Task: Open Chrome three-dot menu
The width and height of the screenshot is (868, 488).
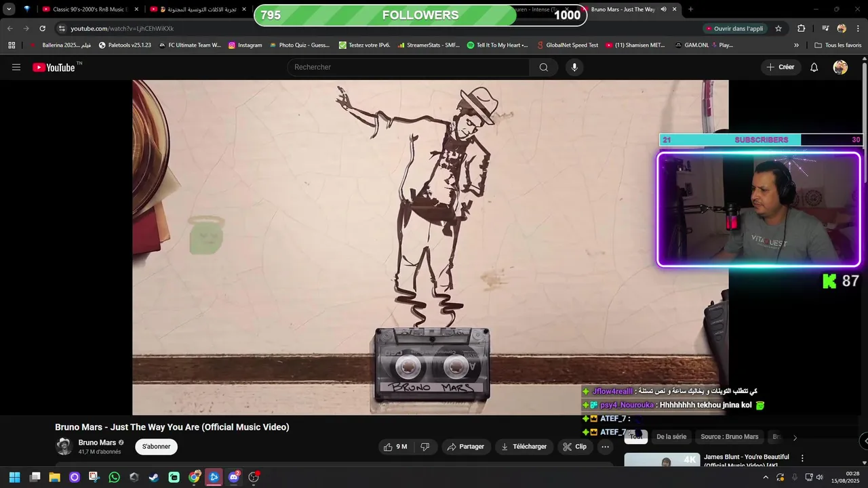Action: click(x=858, y=28)
